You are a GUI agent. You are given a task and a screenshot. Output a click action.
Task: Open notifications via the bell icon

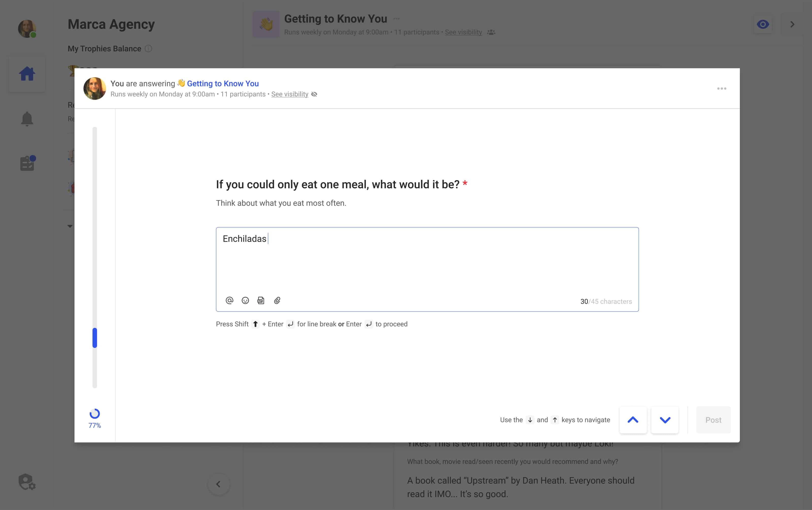pos(27,119)
